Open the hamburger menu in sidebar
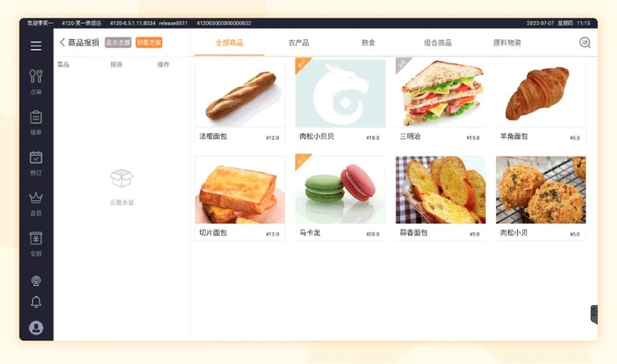This screenshot has width=617, height=364. point(36,46)
